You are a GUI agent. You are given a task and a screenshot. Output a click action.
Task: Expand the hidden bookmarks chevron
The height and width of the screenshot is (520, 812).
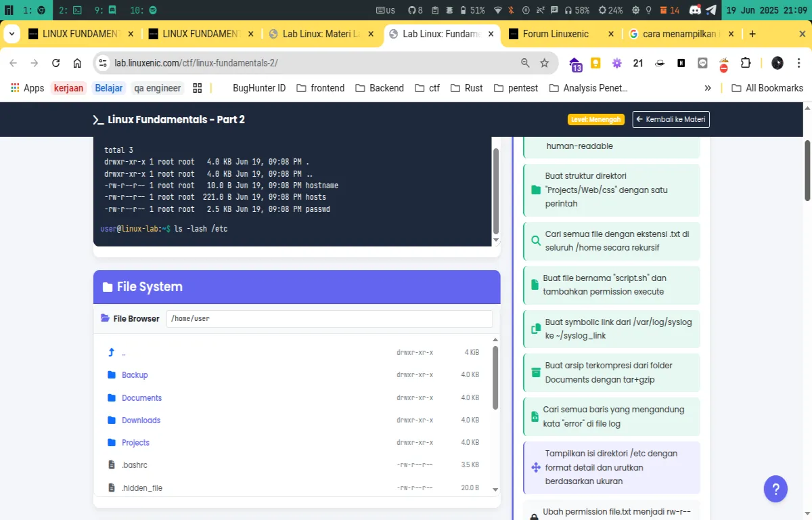tap(708, 88)
